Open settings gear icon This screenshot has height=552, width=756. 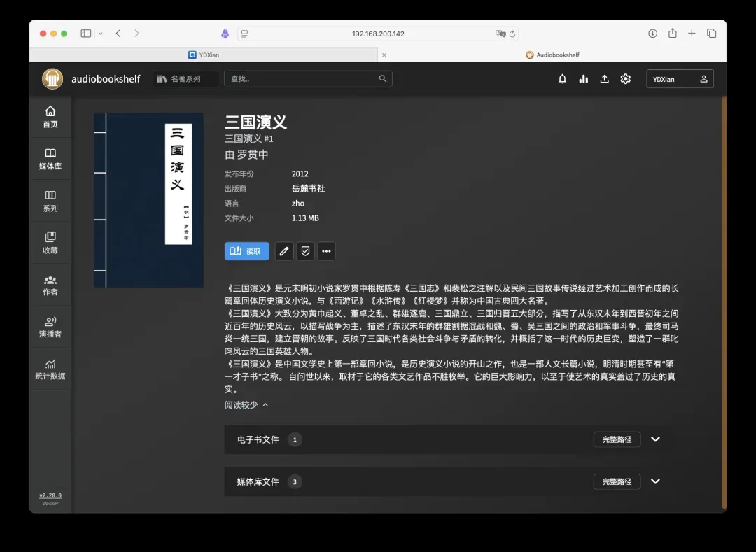(625, 79)
